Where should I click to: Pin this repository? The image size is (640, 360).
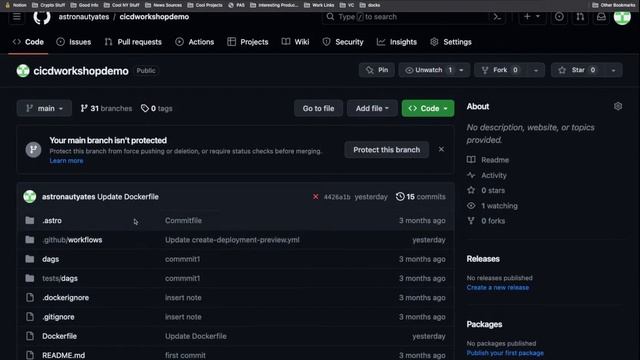click(x=377, y=70)
